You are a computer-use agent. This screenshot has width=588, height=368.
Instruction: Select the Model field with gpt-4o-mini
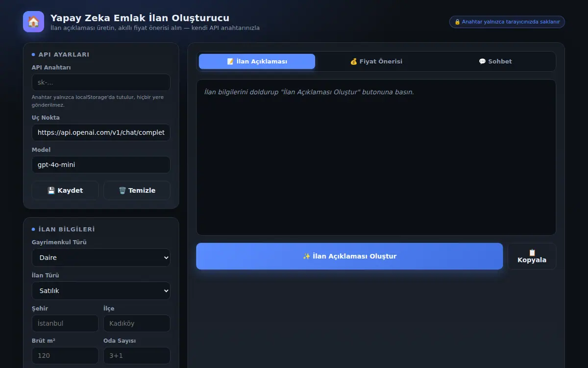pos(101,165)
